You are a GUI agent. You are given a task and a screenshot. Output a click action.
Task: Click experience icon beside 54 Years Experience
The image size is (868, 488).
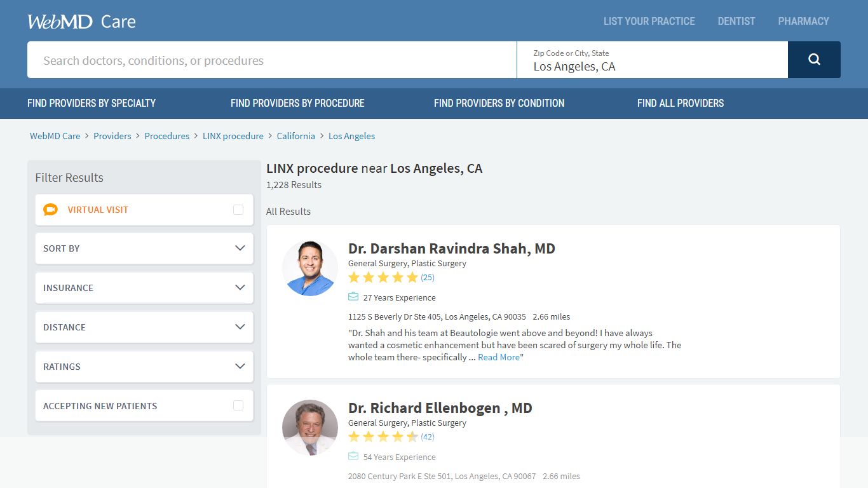click(x=353, y=456)
